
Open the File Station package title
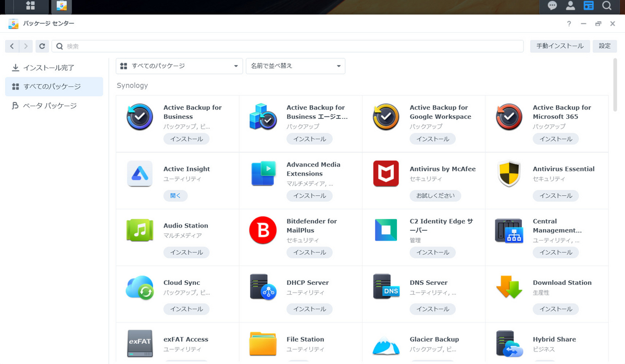click(305, 339)
